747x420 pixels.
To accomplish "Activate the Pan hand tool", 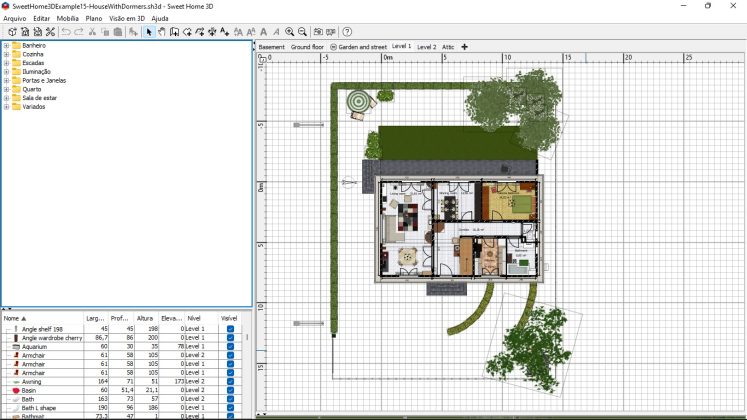I will [x=162, y=32].
